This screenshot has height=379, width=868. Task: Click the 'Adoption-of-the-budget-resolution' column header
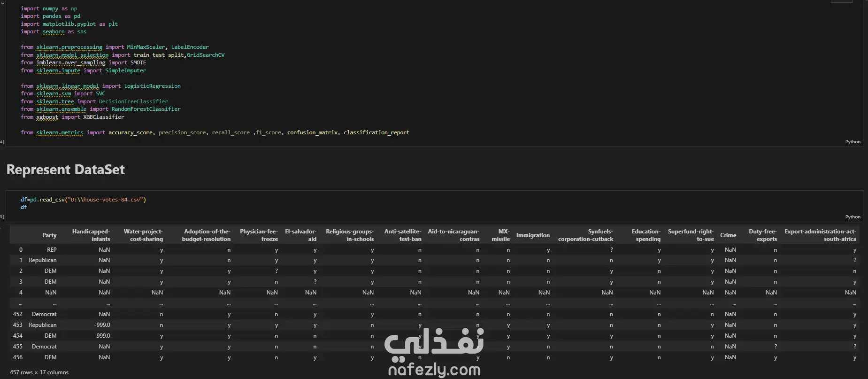click(206, 235)
